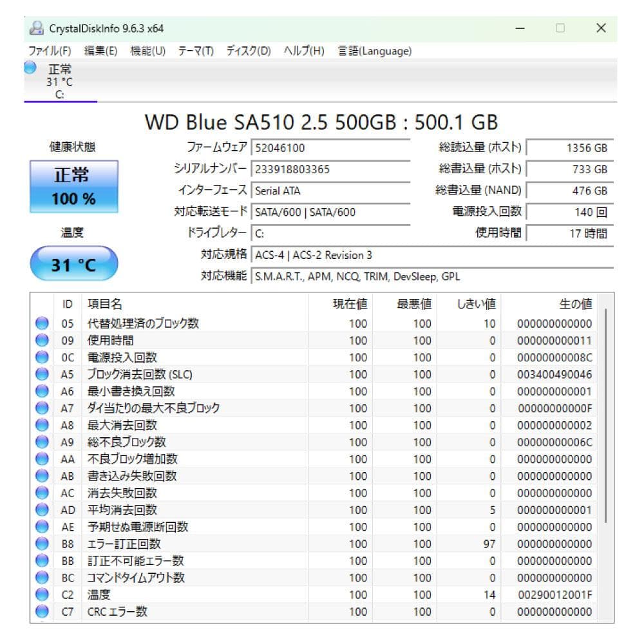The image size is (644, 644).
Task: Click status dot next to エラー訂正回数
Action: point(43,544)
